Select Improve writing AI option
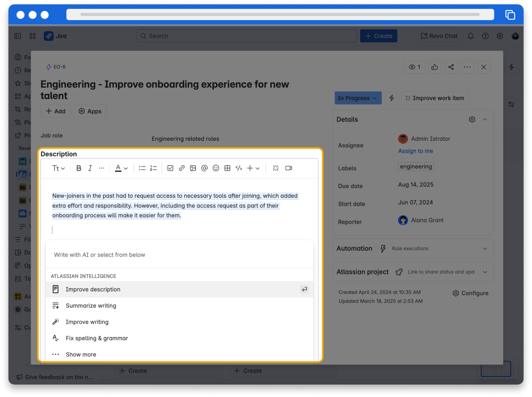The height and width of the screenshot is (397, 532). click(x=179, y=322)
